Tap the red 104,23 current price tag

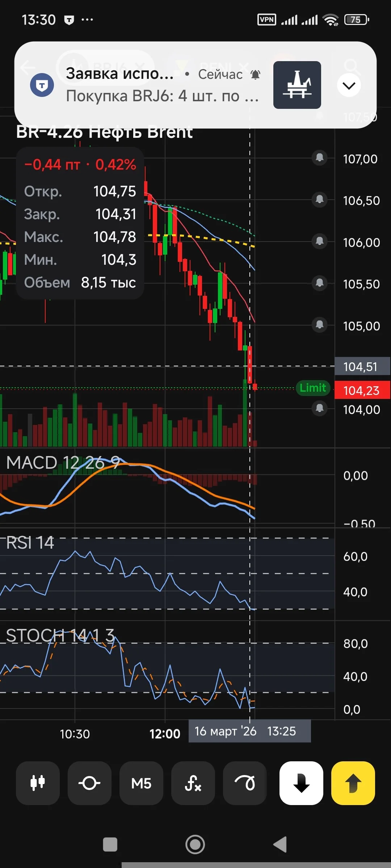(x=362, y=390)
